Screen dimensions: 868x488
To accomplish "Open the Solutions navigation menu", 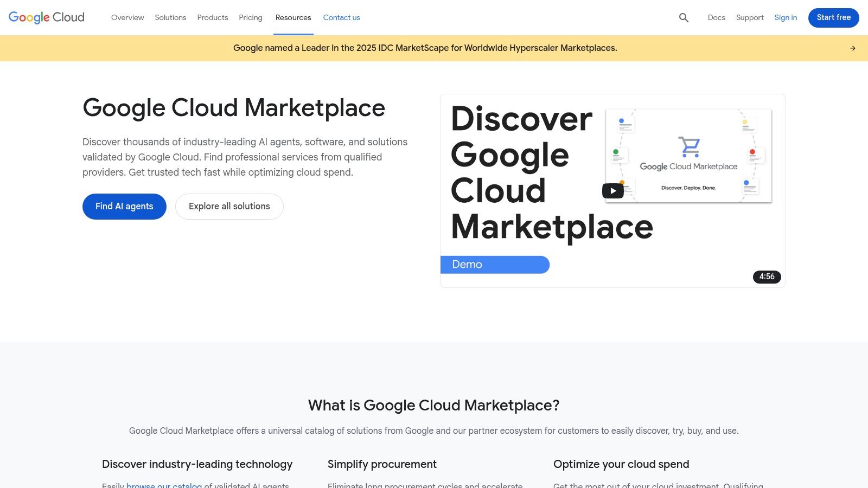I will (170, 17).
